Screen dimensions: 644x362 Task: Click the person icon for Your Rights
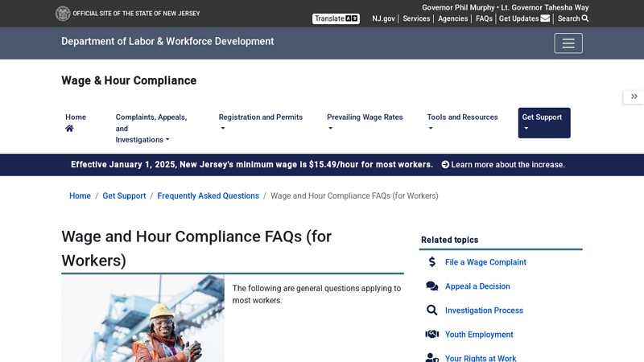pyautogui.click(x=431, y=357)
